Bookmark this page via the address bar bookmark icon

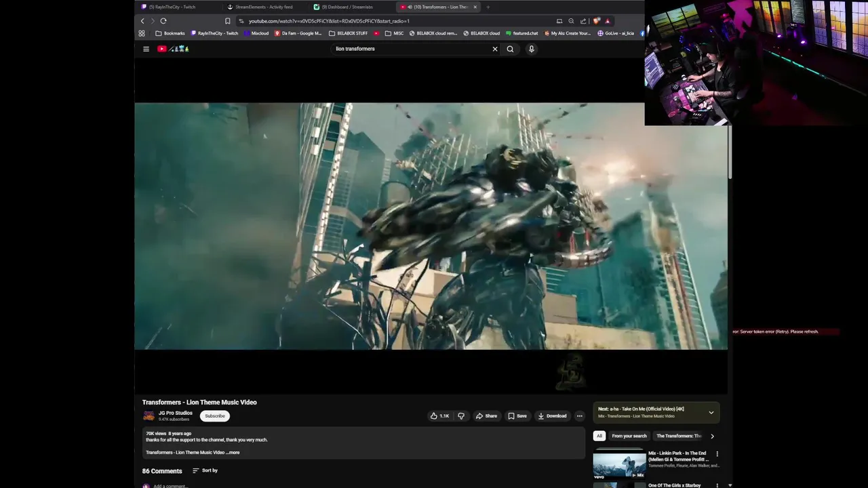pos(228,21)
